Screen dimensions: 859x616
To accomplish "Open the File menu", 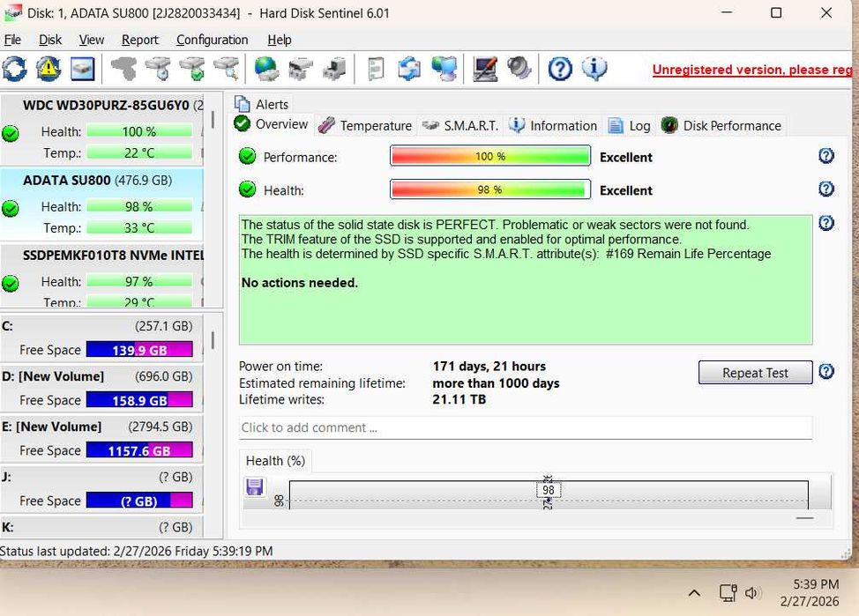I will click(x=12, y=40).
